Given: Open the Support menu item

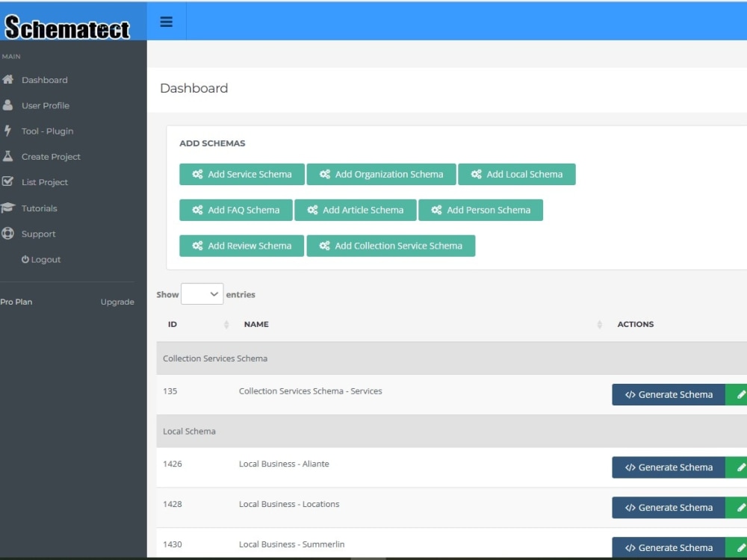Looking at the screenshot, I should [39, 234].
